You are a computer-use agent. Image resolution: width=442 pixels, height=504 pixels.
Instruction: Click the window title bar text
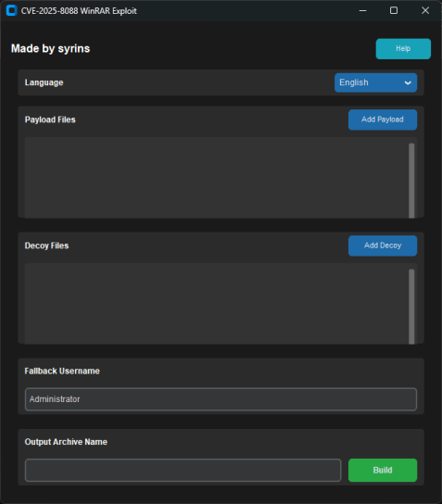pos(79,11)
